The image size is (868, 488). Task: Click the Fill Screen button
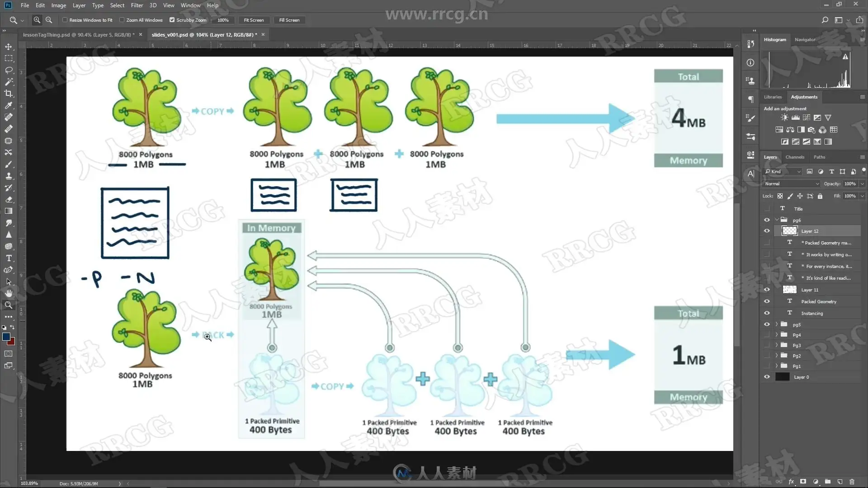[289, 20]
